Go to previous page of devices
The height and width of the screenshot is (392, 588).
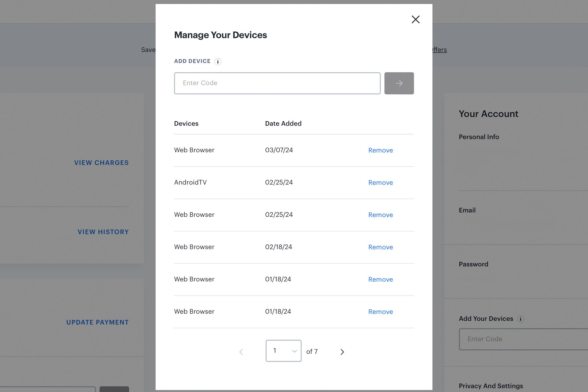pyautogui.click(x=241, y=352)
